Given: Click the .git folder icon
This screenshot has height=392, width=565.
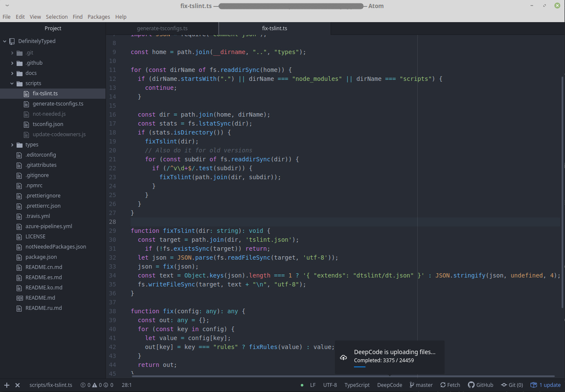Looking at the screenshot, I should click(x=19, y=53).
